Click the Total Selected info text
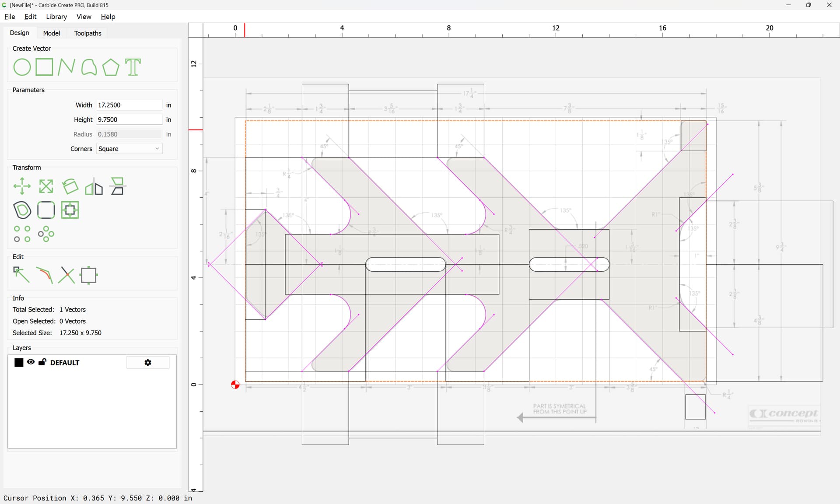Image resolution: width=840 pixels, height=504 pixels. (x=49, y=310)
